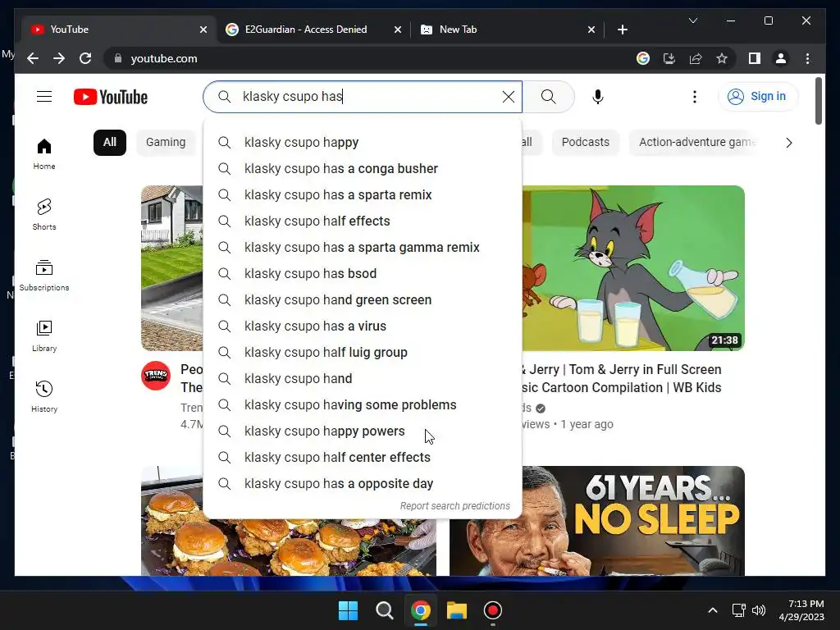The height and width of the screenshot is (630, 840).
Task: Choose suggestion 'klasky csupo half effects'
Action: (362, 221)
